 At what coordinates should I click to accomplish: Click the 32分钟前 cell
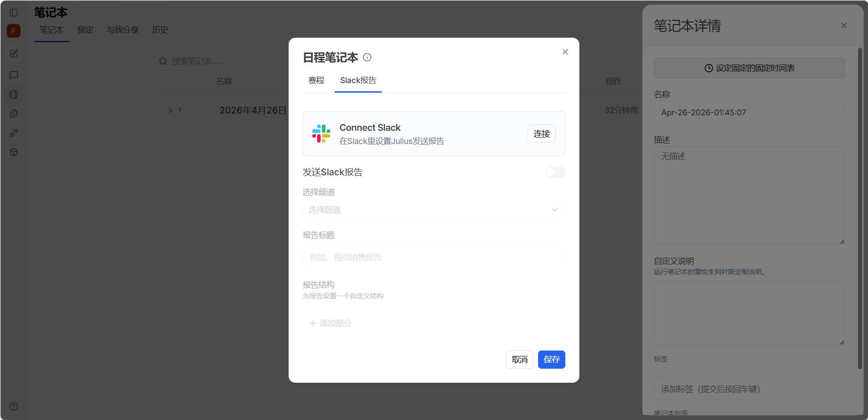pos(621,110)
